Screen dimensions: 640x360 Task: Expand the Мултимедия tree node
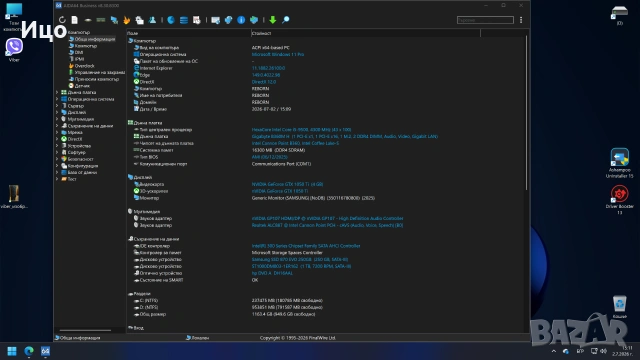[57, 119]
